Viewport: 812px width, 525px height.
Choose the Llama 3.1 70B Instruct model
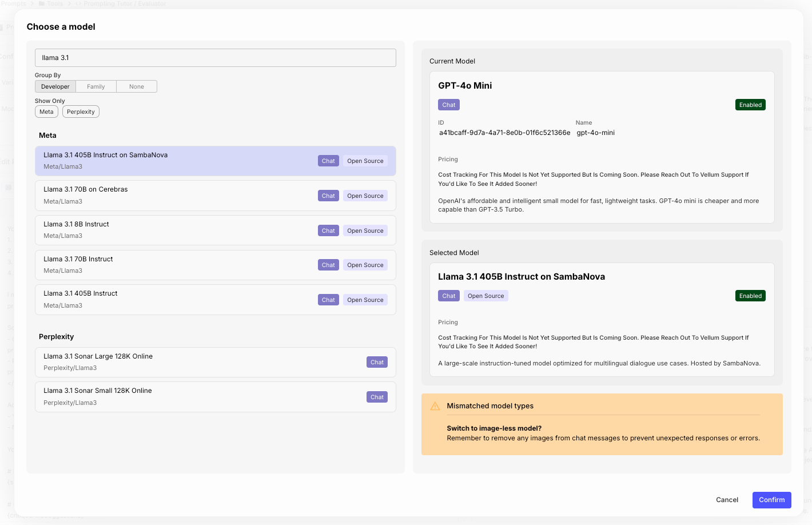(x=216, y=265)
